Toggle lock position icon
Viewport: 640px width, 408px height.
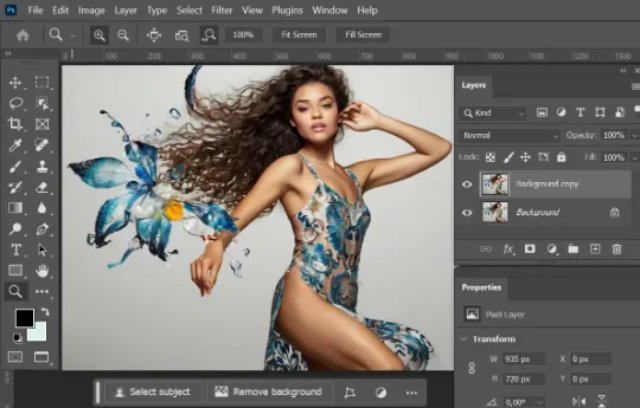tap(525, 157)
